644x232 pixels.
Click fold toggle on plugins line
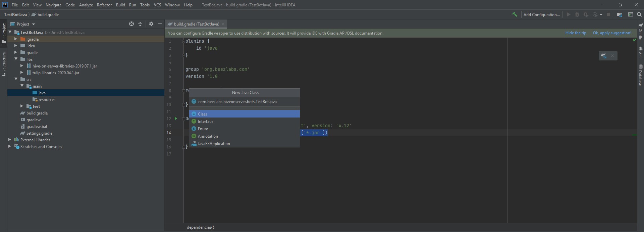pos(183,41)
